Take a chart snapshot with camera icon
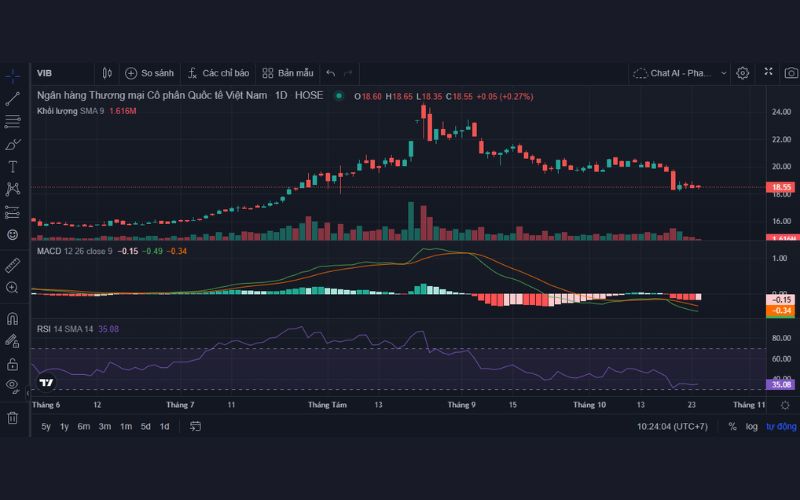 (791, 73)
